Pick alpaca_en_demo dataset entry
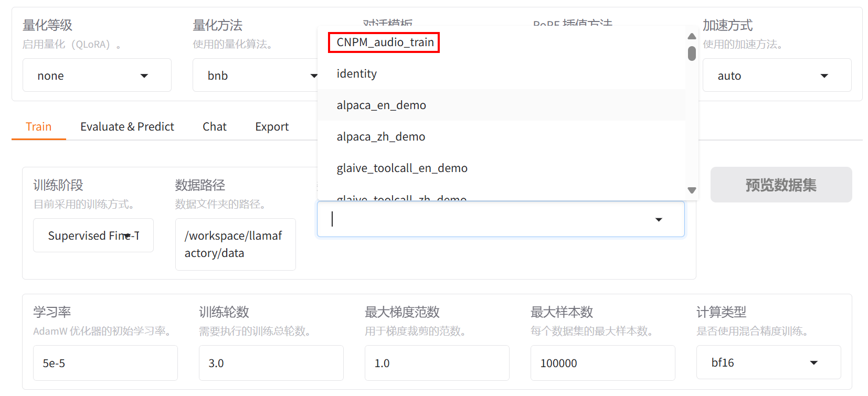 (381, 105)
